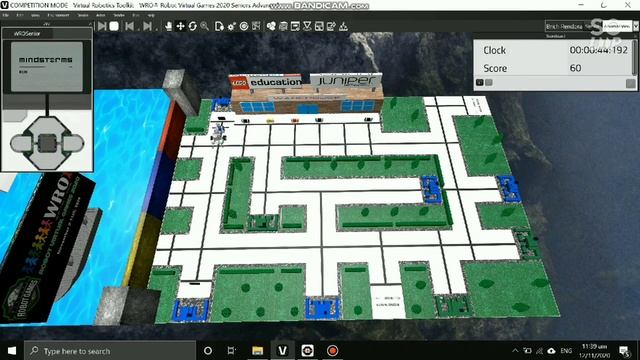This screenshot has height=360, width=640.
Task: Open the Environment menu
Action: (58, 15)
